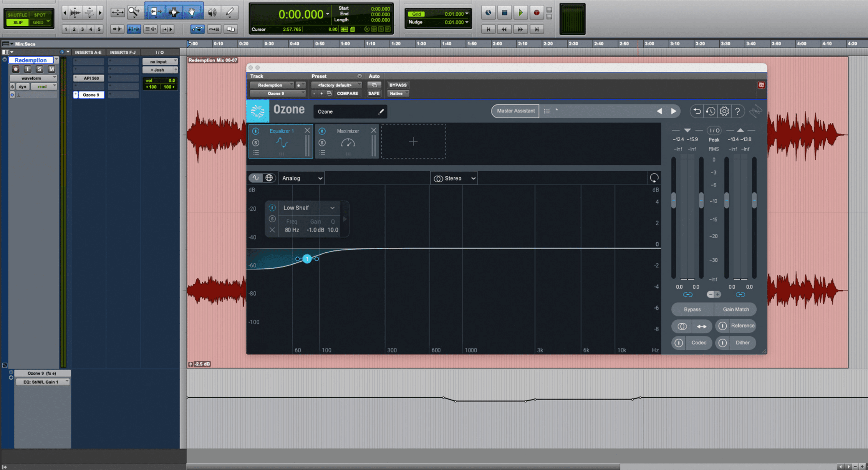Image resolution: width=868 pixels, height=470 pixels.
Task: Select the Pencil tool
Action: [x=230, y=12]
